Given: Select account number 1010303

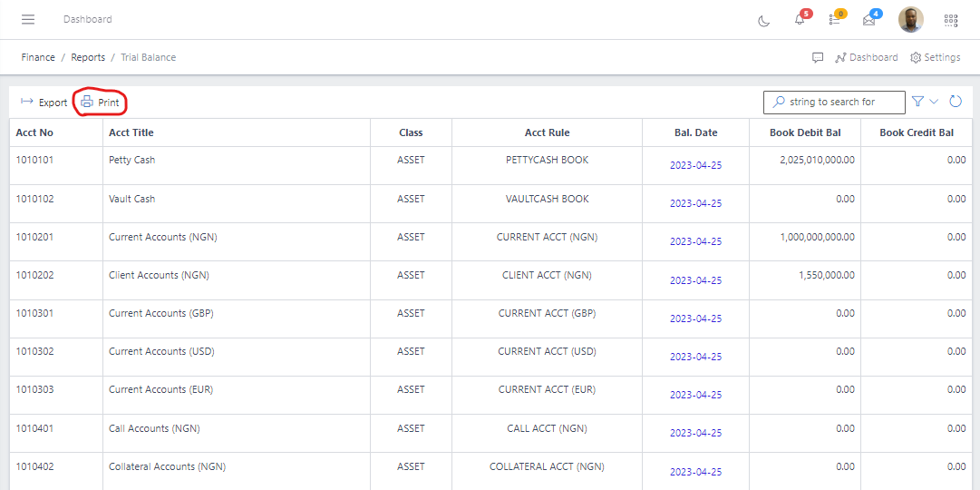Looking at the screenshot, I should (34, 390).
